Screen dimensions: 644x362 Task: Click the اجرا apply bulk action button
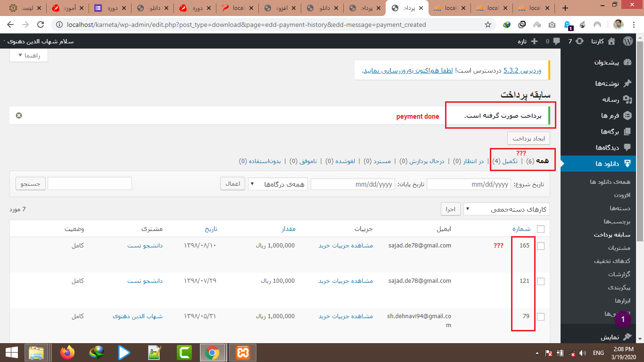point(450,209)
